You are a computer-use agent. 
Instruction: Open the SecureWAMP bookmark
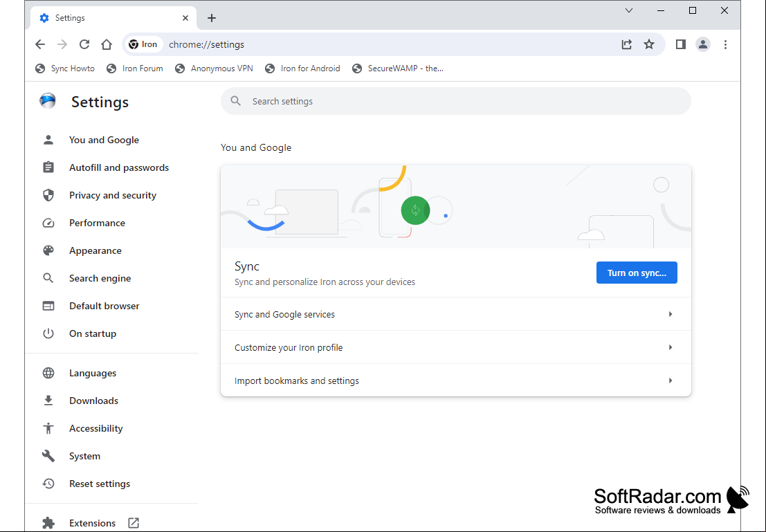398,68
